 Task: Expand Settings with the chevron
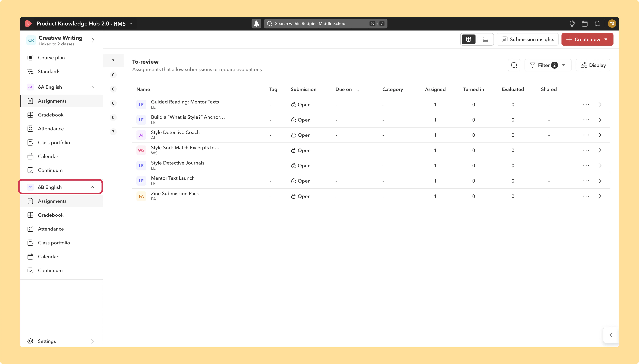pos(92,341)
